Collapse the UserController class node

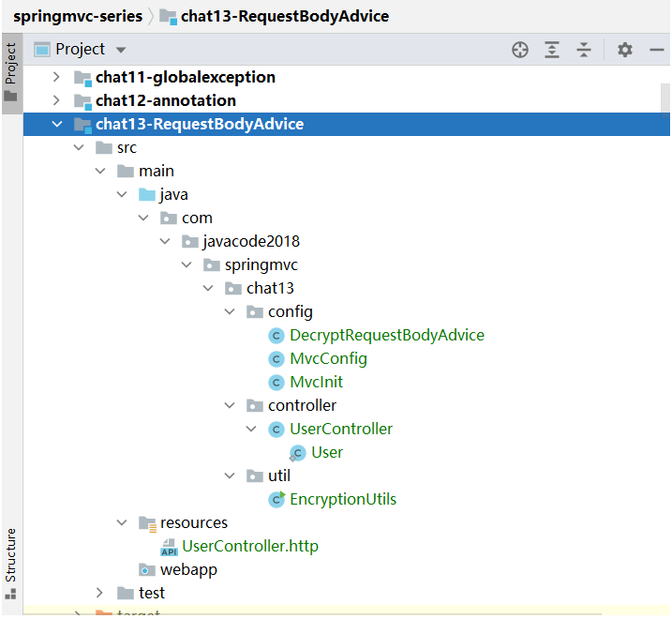[x=252, y=429]
